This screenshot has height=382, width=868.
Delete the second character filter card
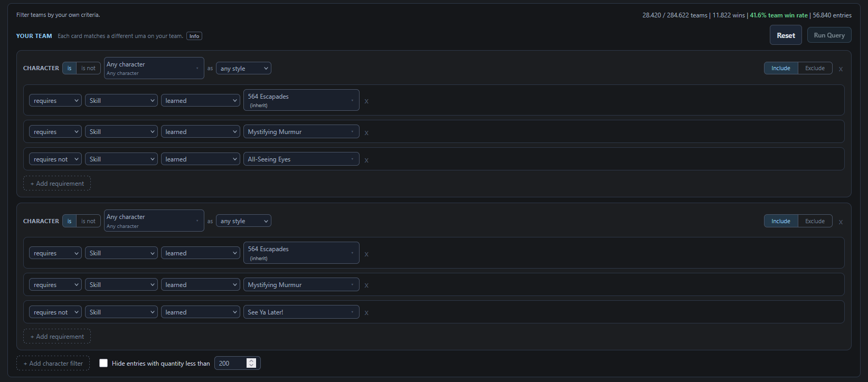coord(841,222)
